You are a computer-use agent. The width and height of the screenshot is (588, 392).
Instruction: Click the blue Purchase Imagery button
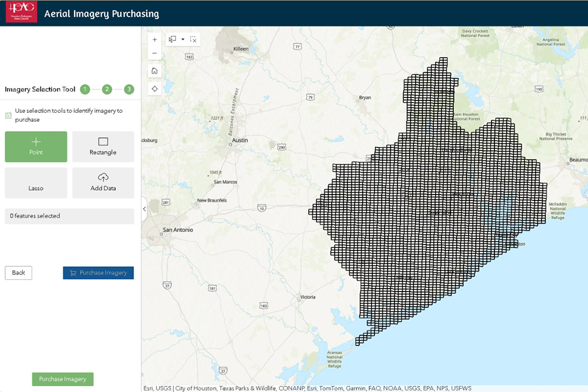click(x=98, y=273)
